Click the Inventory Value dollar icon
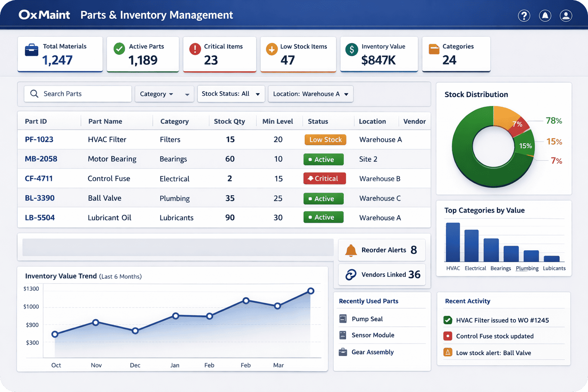Viewport: 588px width, 392px height. point(351,49)
